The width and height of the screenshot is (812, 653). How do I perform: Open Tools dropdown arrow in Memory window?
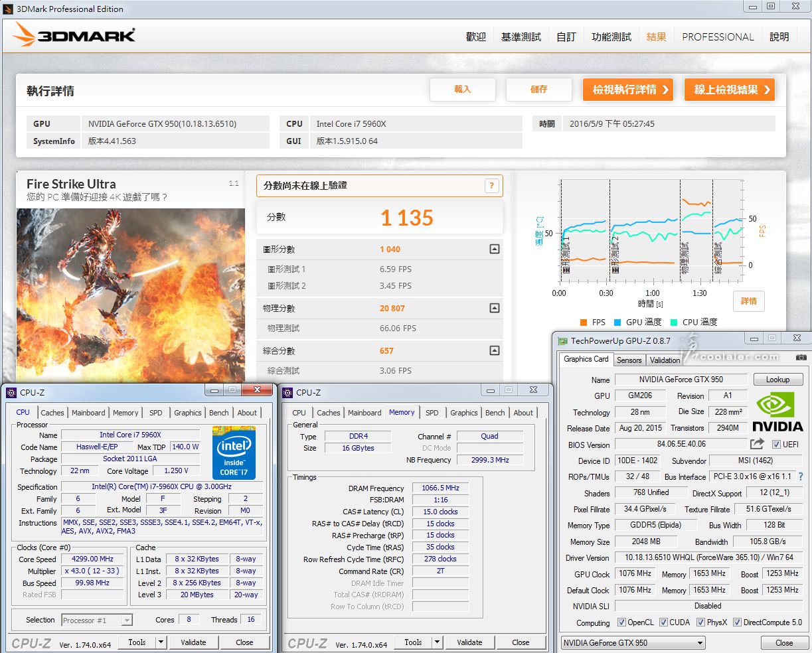click(x=437, y=642)
